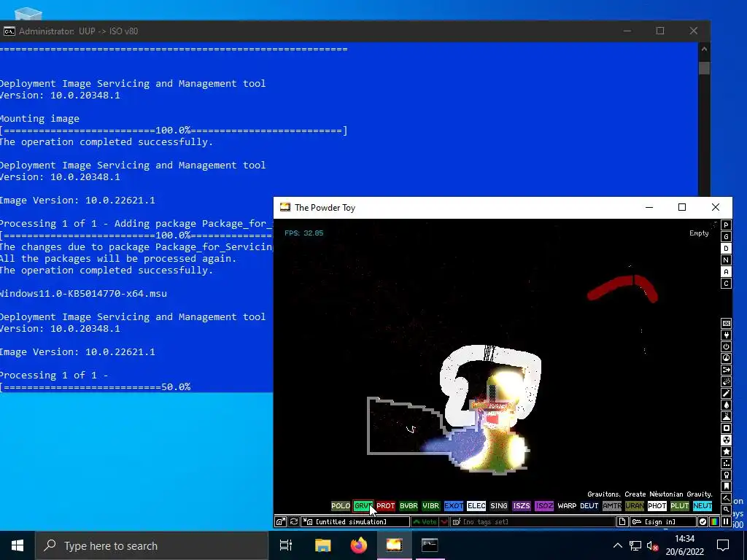Select the ISZS element
747x560 pixels.
(521, 506)
